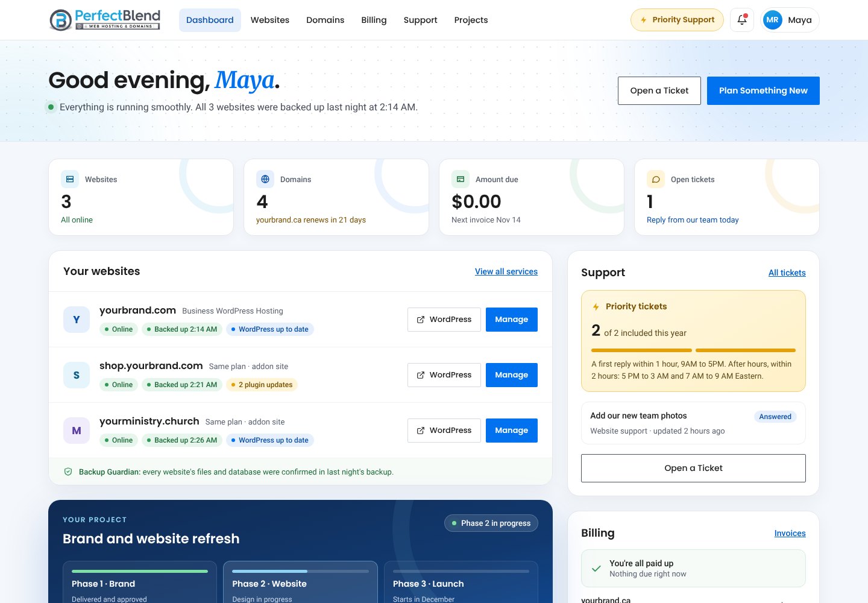Click the Open tickets chat icon
868x603 pixels.
[656, 179]
